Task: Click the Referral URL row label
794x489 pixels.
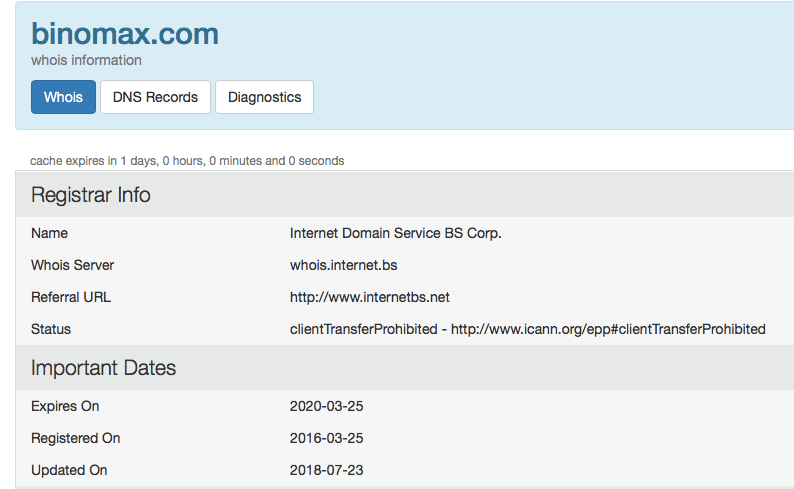Action: coord(69,297)
